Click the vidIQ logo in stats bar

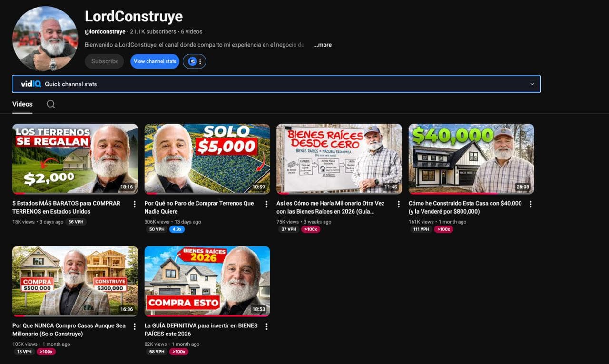coord(31,84)
